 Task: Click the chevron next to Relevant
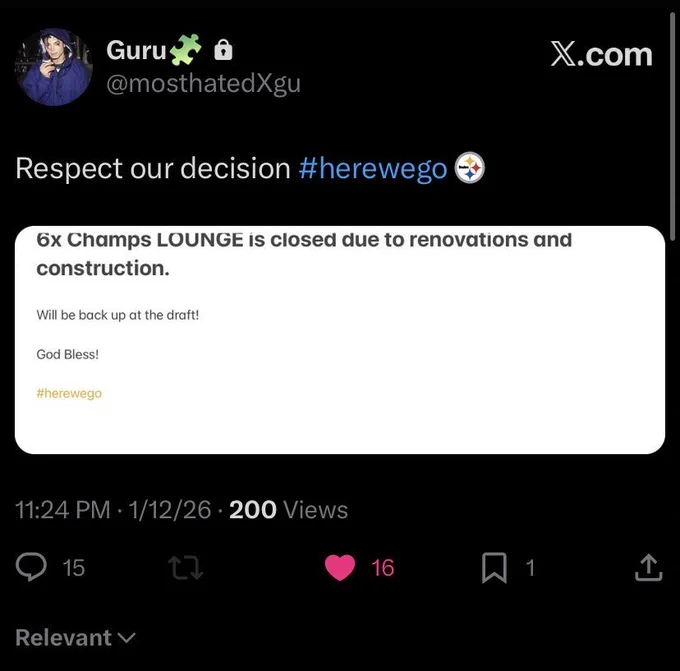127,638
